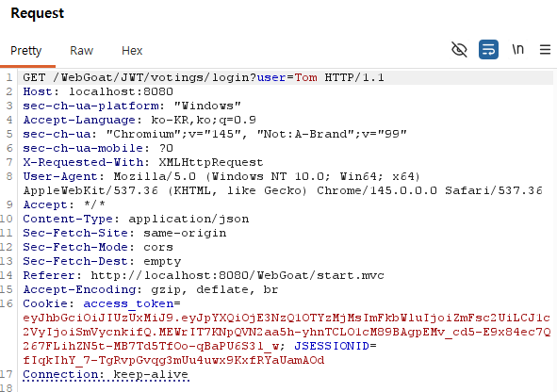The width and height of the screenshot is (557, 392).
Task: Click the Connection keep-alive header
Action: click(x=106, y=374)
